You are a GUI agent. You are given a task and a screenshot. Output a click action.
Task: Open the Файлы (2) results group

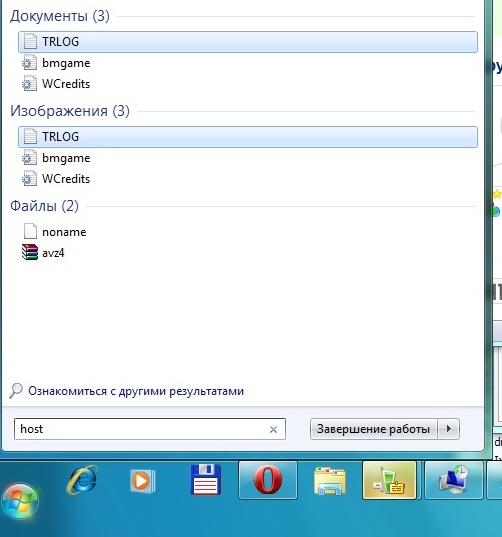(44, 206)
